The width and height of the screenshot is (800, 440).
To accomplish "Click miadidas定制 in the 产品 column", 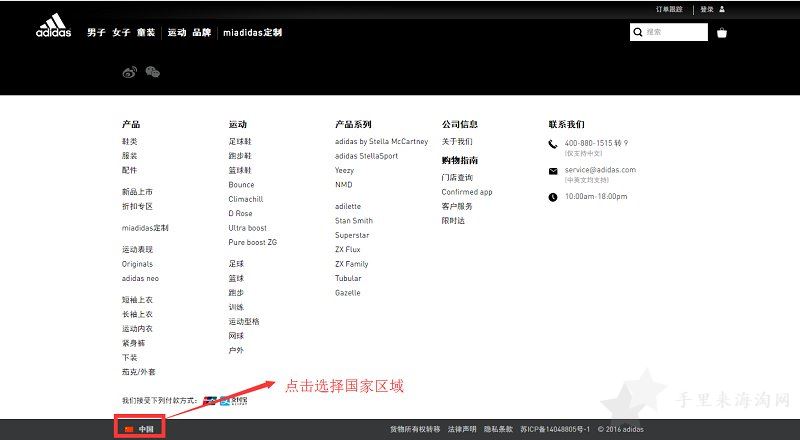I will pyautogui.click(x=145, y=228).
